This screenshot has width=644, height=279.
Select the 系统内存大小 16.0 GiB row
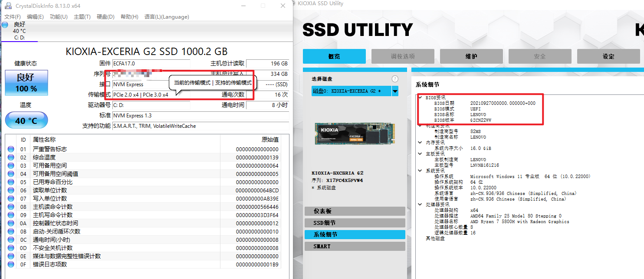[x=463, y=148]
